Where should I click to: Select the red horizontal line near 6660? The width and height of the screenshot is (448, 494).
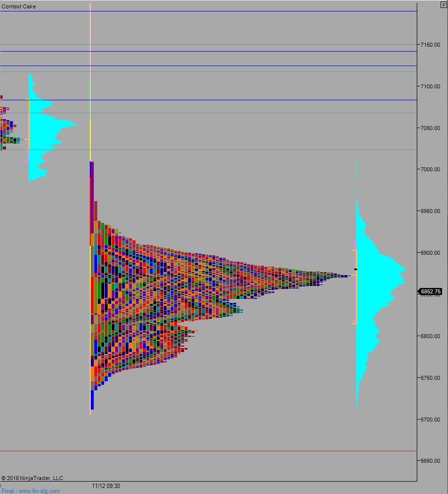[208, 451]
